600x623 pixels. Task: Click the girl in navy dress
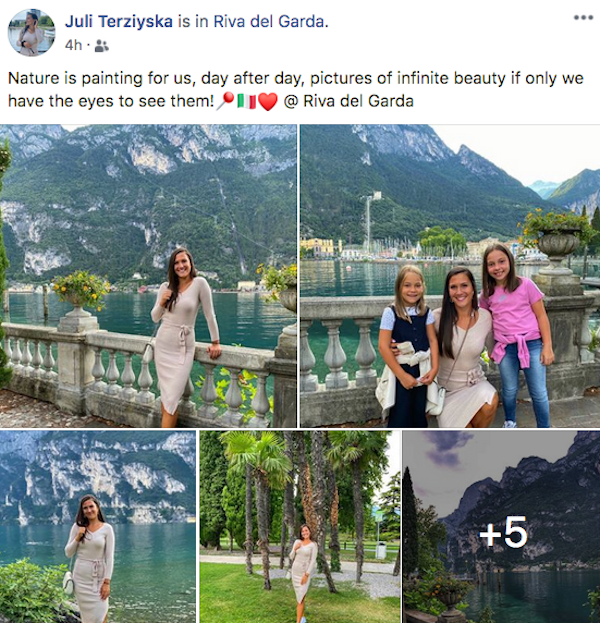pos(408,346)
